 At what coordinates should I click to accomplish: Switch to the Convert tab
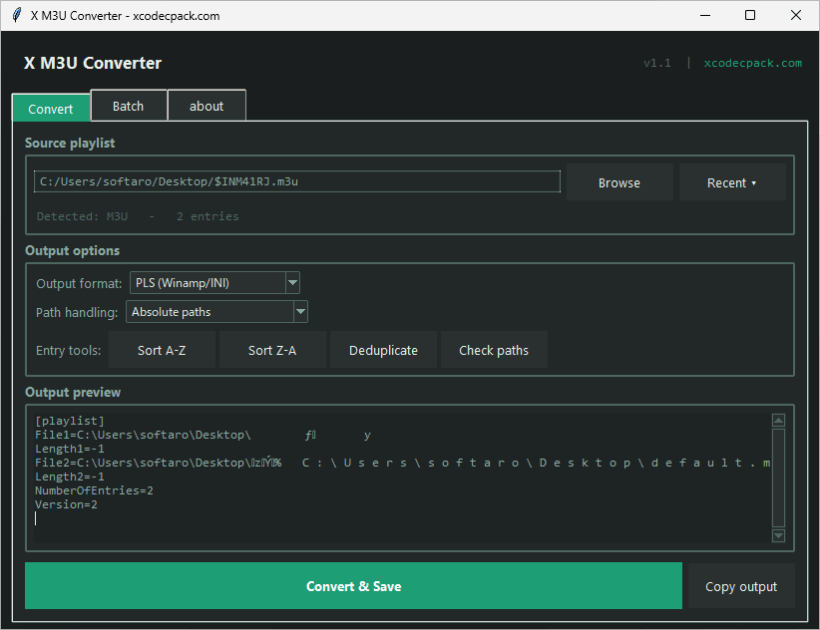pyautogui.click(x=51, y=108)
